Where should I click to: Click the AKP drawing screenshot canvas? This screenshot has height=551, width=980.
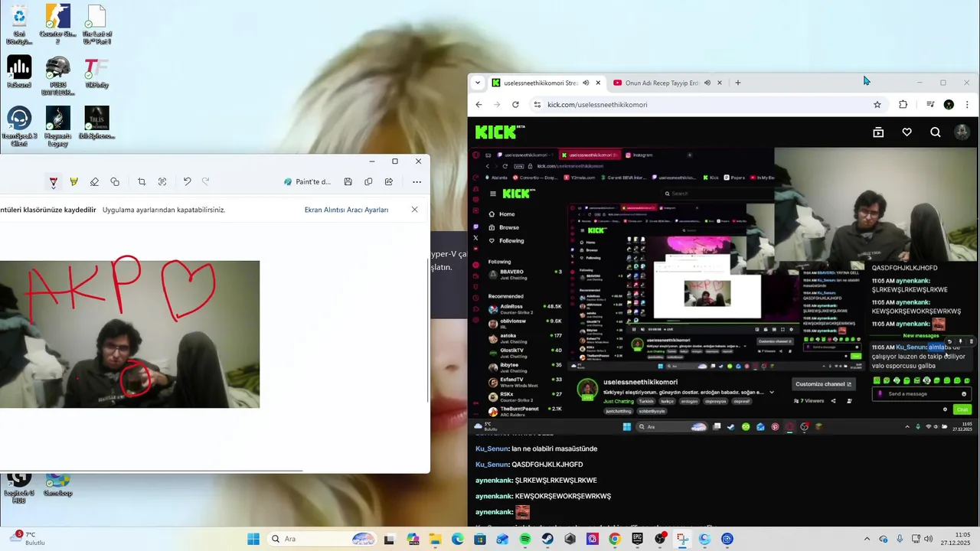click(129, 334)
